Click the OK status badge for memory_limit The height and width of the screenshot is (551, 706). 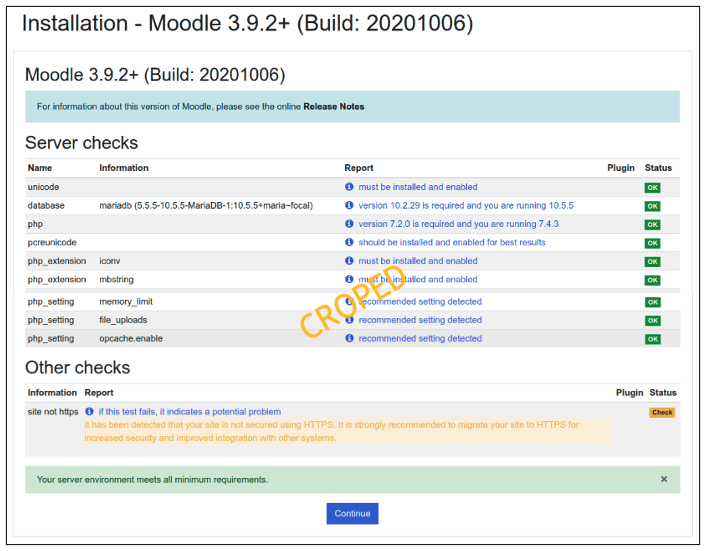click(652, 302)
